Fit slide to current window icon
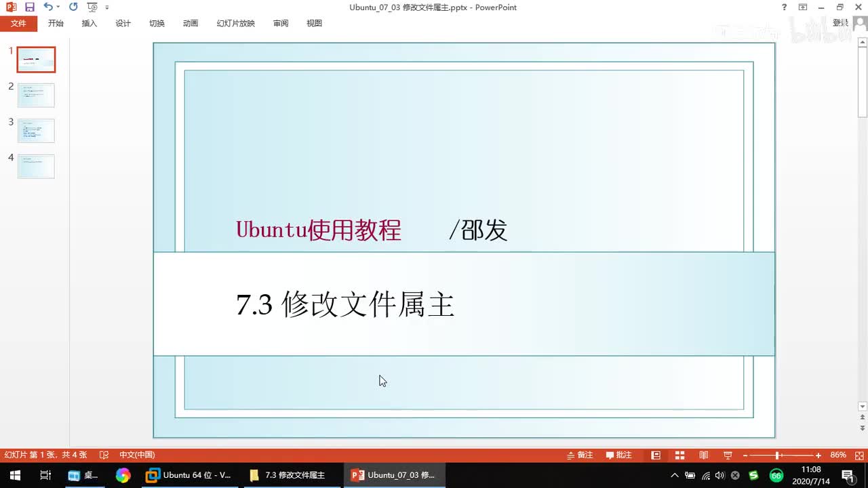868x488 pixels. (x=859, y=455)
